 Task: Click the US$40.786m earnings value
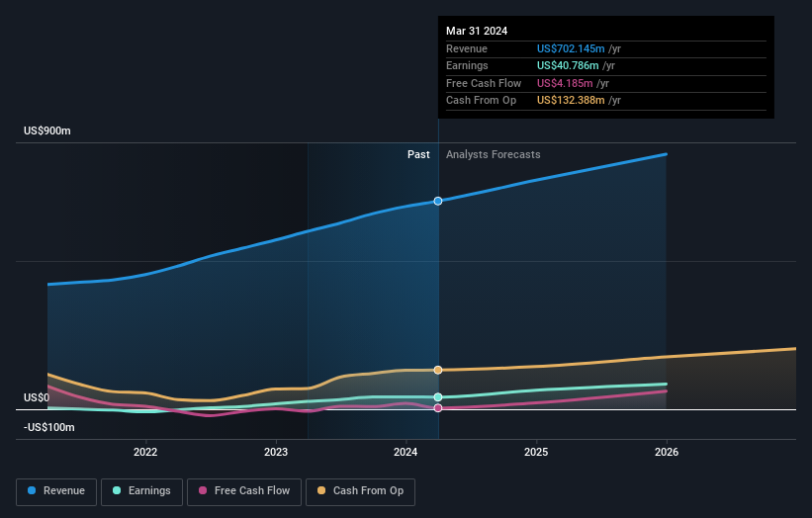[568, 65]
